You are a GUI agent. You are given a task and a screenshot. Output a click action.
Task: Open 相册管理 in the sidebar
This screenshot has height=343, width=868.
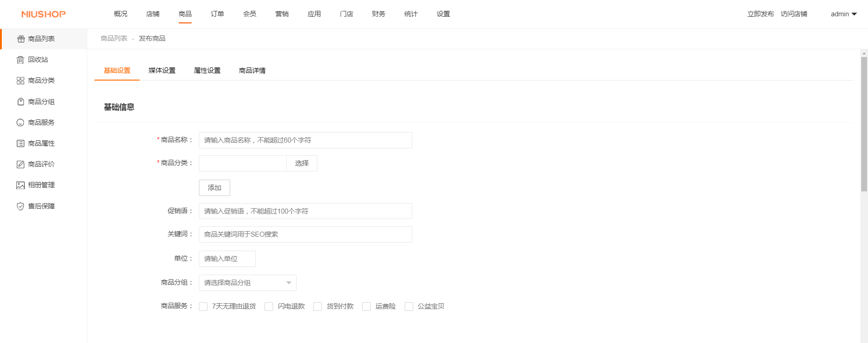[x=43, y=185]
